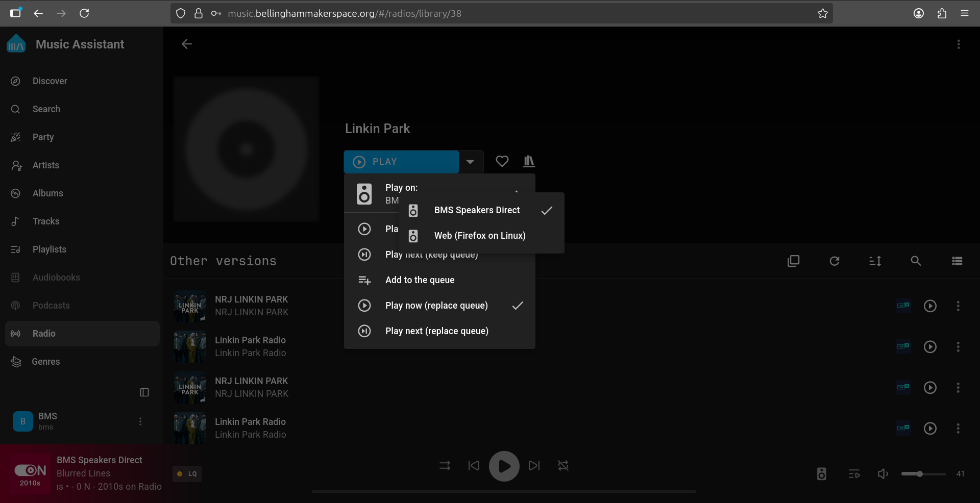Open menu for second NRJ LINKIN PARK
980x503 pixels.
tap(958, 388)
